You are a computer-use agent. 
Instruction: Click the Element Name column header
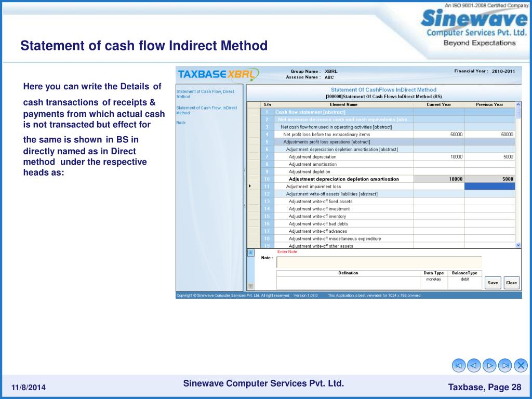[344, 104]
